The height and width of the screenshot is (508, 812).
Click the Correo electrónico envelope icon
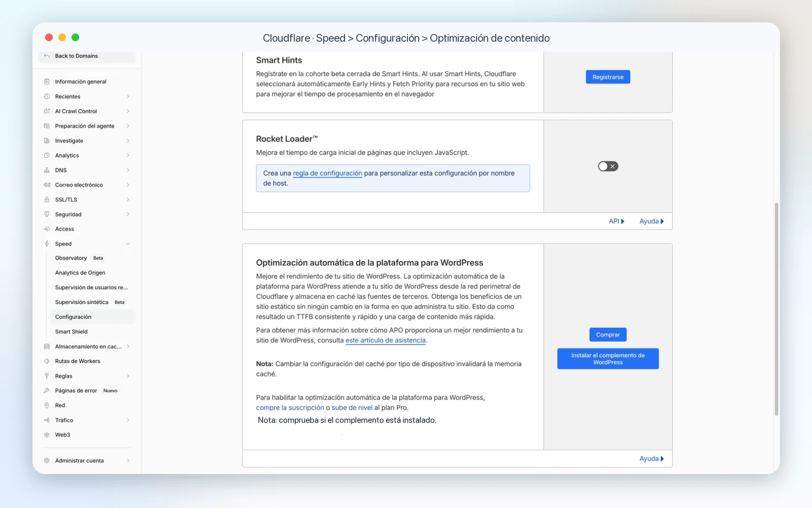(47, 185)
